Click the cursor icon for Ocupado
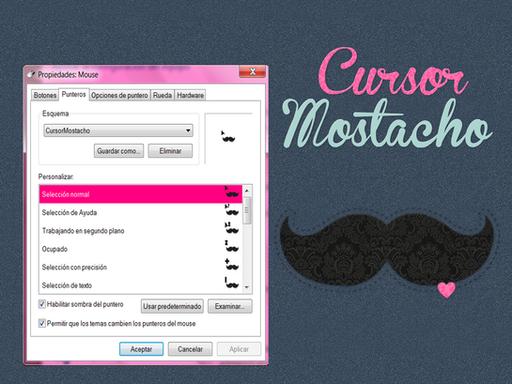 tap(232, 246)
